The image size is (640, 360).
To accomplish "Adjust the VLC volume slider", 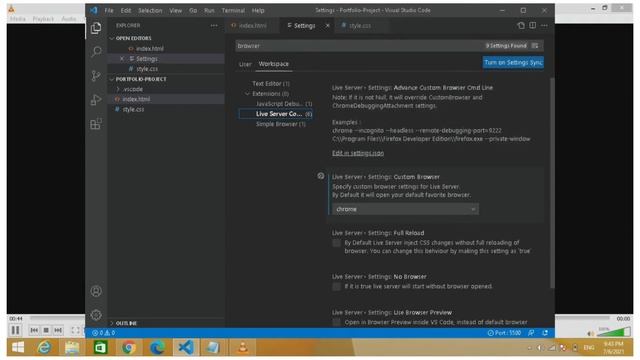I will [613, 332].
